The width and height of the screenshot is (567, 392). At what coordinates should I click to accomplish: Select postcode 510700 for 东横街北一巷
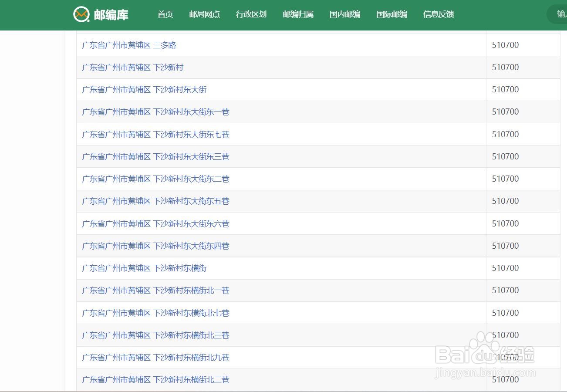click(x=505, y=290)
